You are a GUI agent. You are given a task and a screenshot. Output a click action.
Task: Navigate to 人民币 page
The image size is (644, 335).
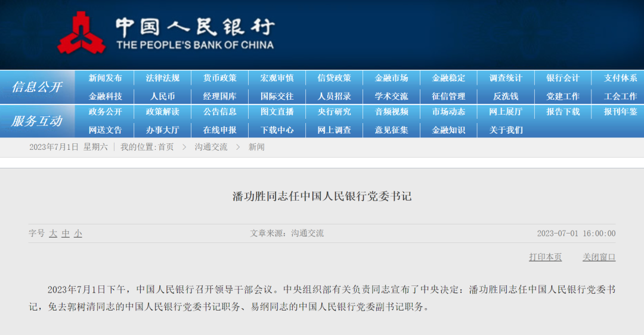click(x=162, y=96)
